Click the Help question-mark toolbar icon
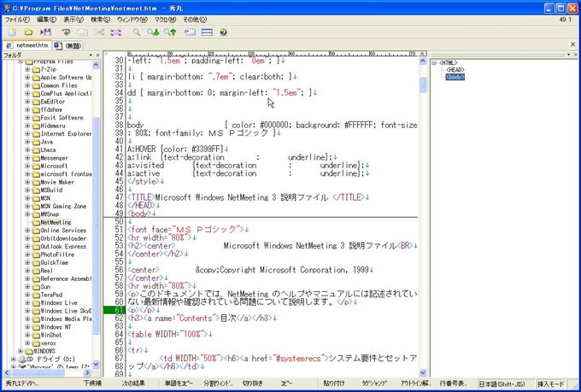 tap(224, 32)
